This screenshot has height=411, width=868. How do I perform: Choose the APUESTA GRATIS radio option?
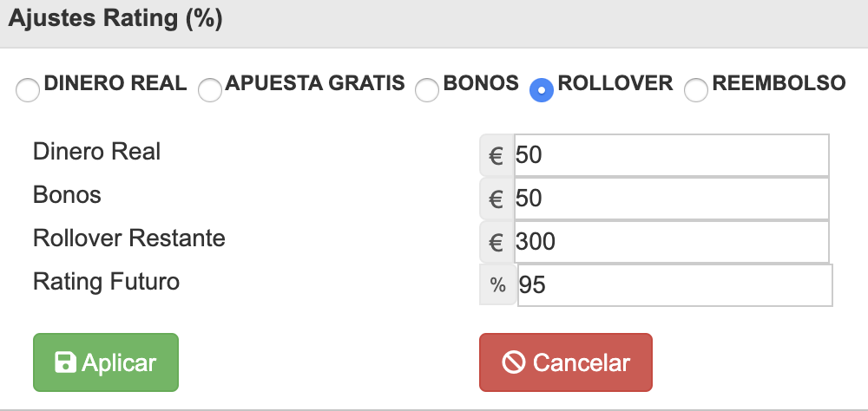coord(210,90)
